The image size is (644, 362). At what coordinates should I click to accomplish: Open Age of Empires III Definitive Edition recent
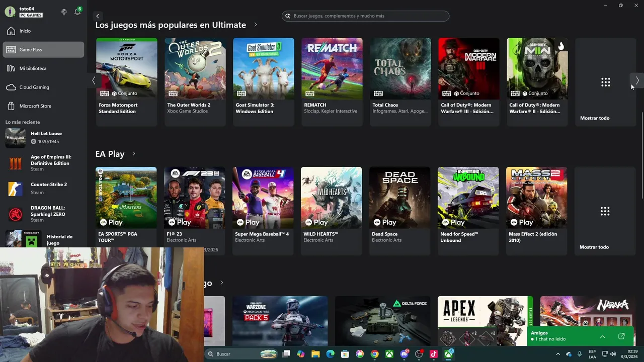pos(43,163)
